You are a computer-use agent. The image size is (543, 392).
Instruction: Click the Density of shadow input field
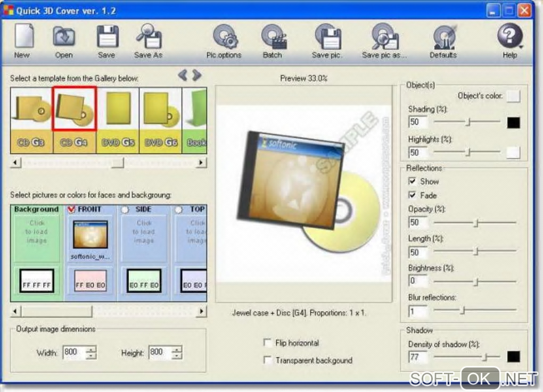(418, 357)
